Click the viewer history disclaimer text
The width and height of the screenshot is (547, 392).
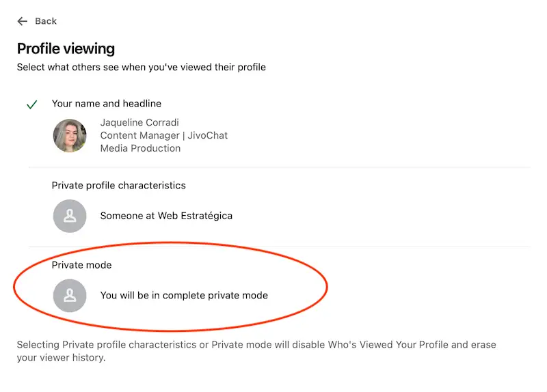coord(62,358)
